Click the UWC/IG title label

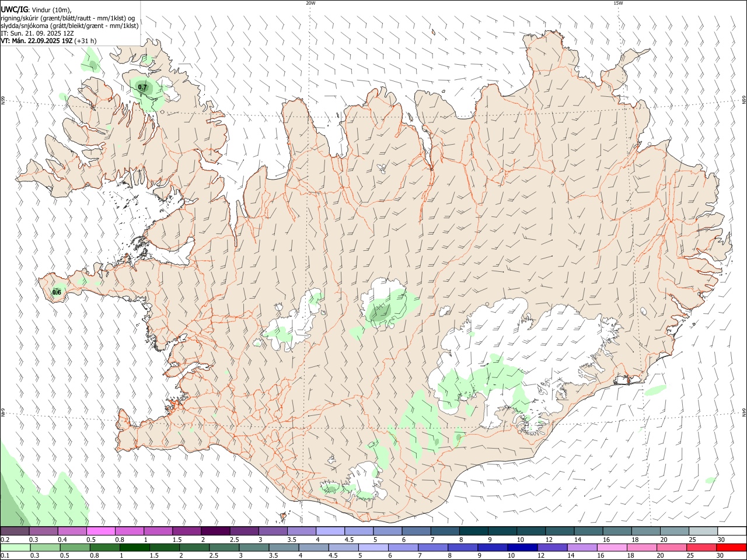pos(14,9)
